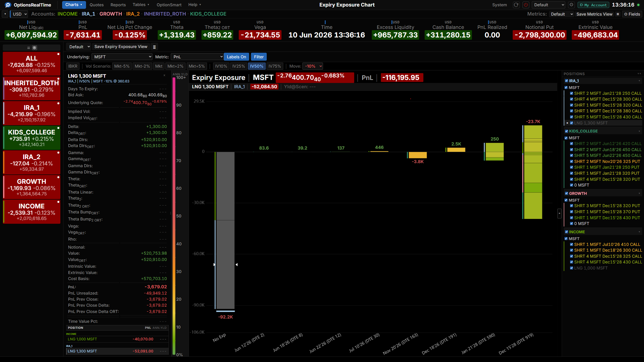Click the No Exp gray exposure bar
The image size is (644, 362).
[226, 230]
